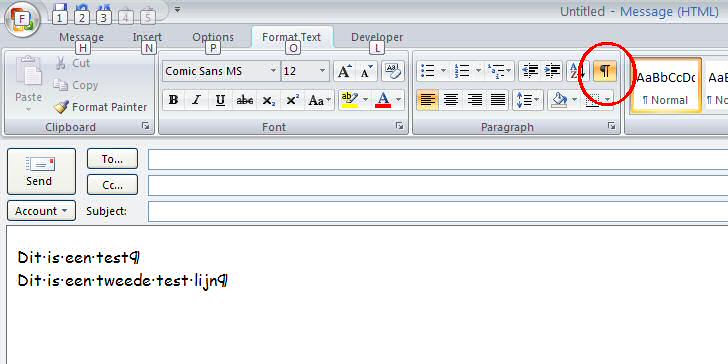Click Redo in Quick Access Toolbar
Screen dimensions: 728x364
104,9
